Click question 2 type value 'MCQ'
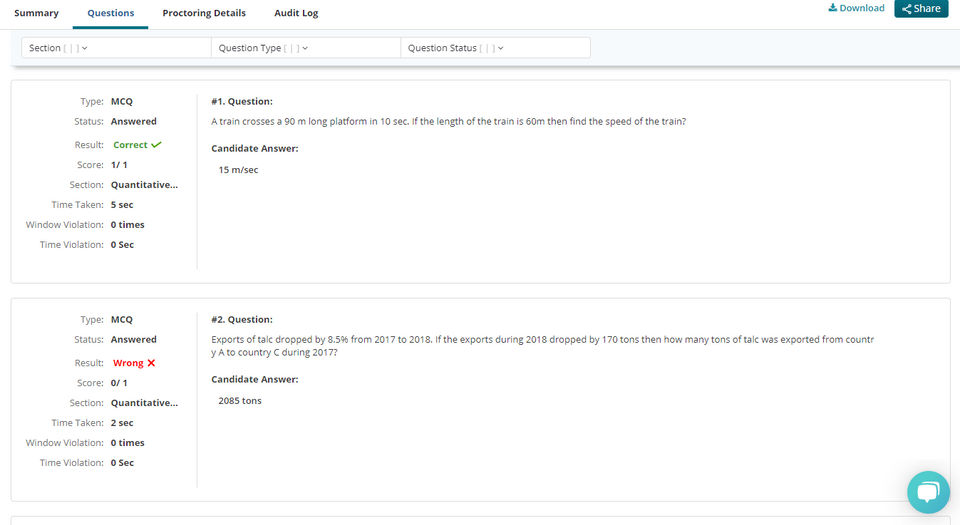This screenshot has height=525, width=960. tap(121, 319)
